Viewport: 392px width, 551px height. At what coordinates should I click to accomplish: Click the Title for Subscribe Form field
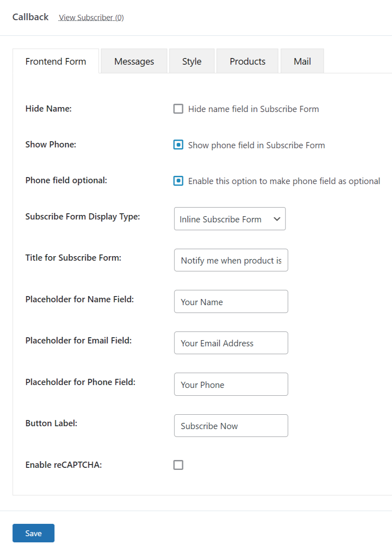click(231, 260)
